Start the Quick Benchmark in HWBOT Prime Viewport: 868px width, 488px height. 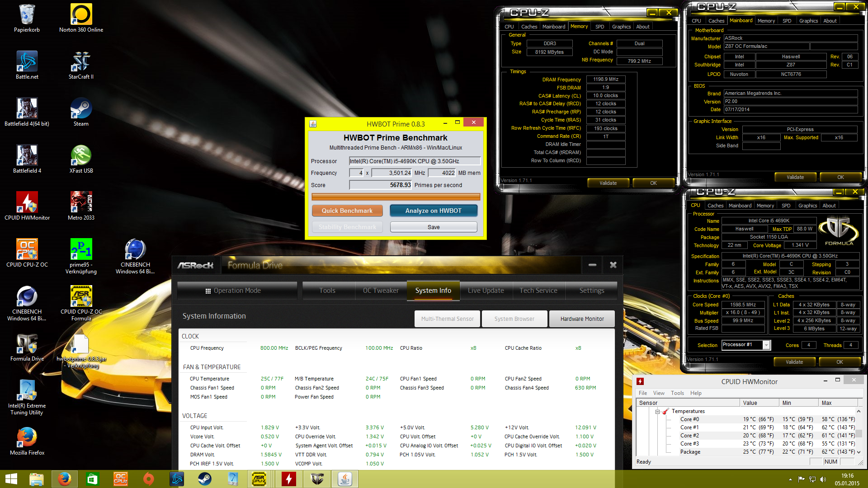pyautogui.click(x=347, y=211)
